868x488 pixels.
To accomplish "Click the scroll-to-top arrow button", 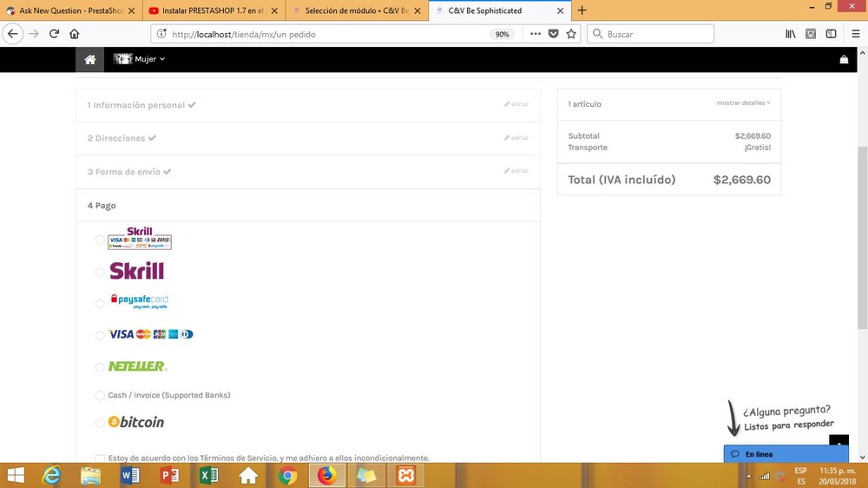I will pos(838,441).
